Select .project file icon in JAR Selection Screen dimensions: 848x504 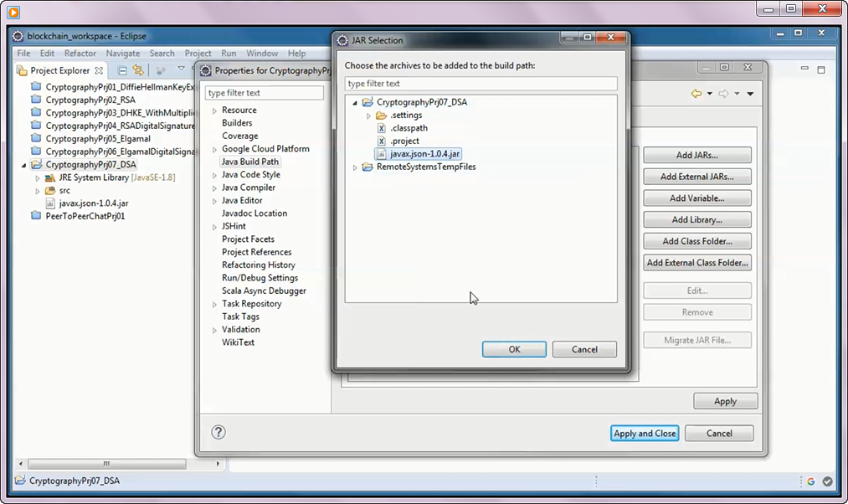[381, 141]
